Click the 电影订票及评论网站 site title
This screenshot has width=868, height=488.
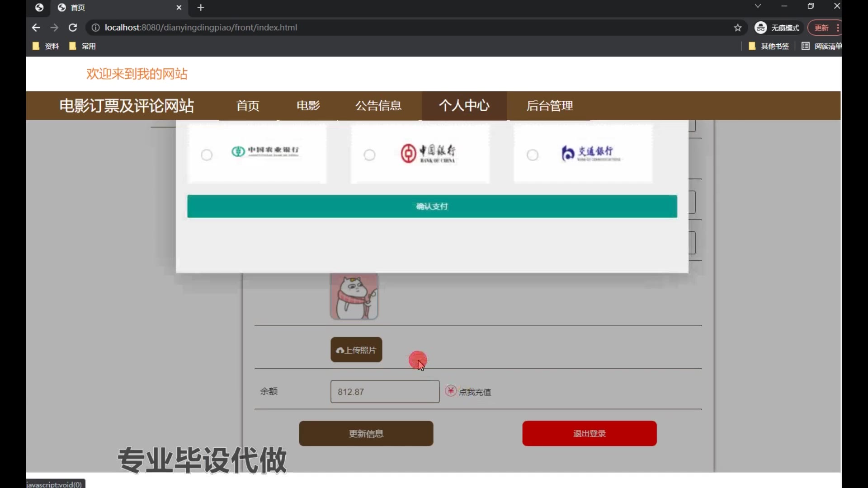[x=127, y=106]
